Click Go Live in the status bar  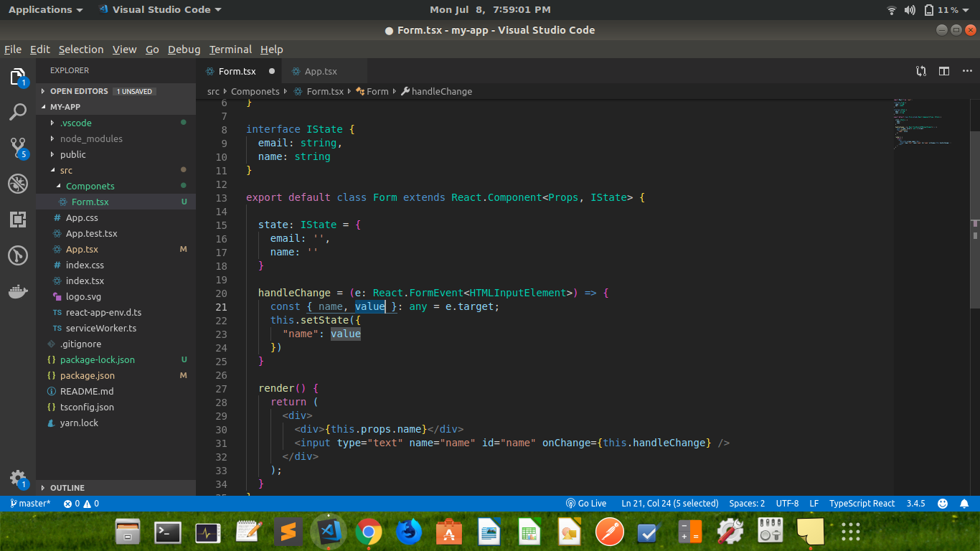pyautogui.click(x=586, y=503)
